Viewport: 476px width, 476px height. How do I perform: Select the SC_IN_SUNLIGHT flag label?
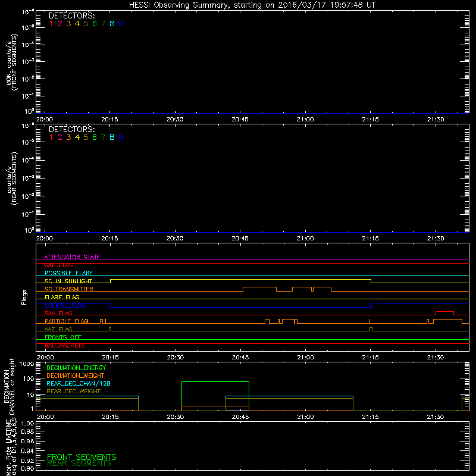tap(68, 281)
